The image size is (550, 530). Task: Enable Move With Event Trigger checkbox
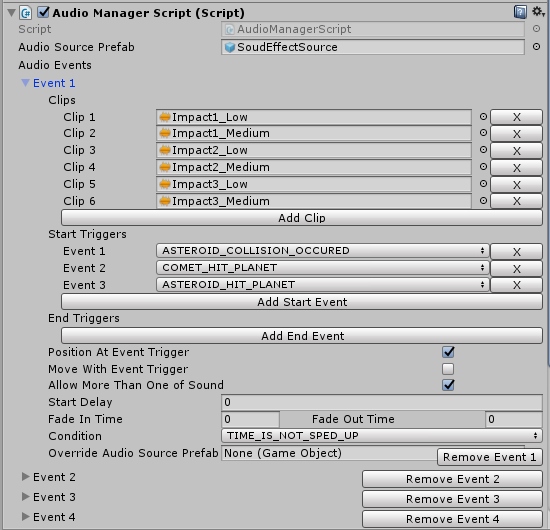pos(448,369)
